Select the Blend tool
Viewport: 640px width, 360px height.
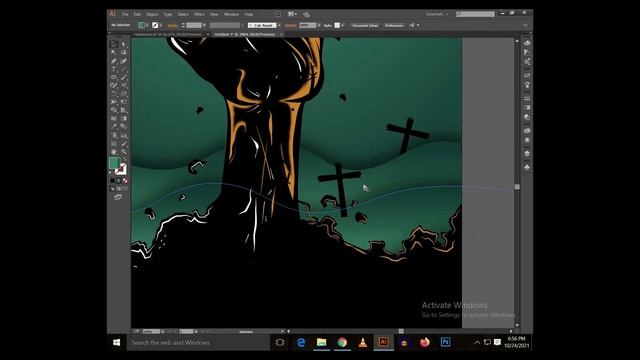124,126
